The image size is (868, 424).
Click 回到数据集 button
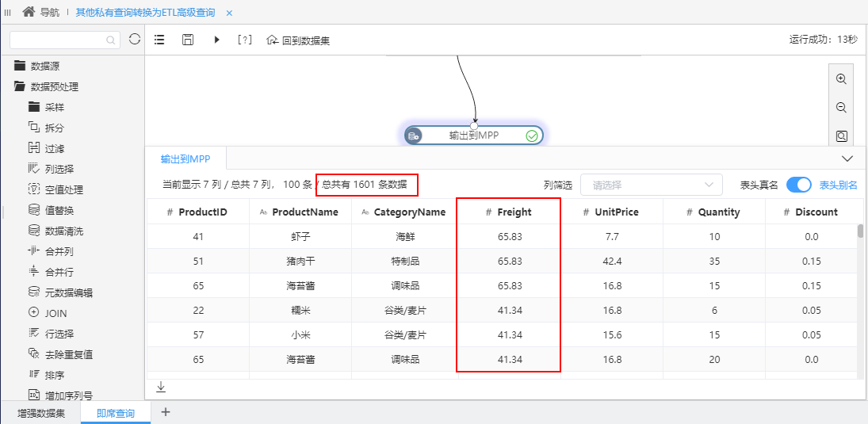point(298,40)
